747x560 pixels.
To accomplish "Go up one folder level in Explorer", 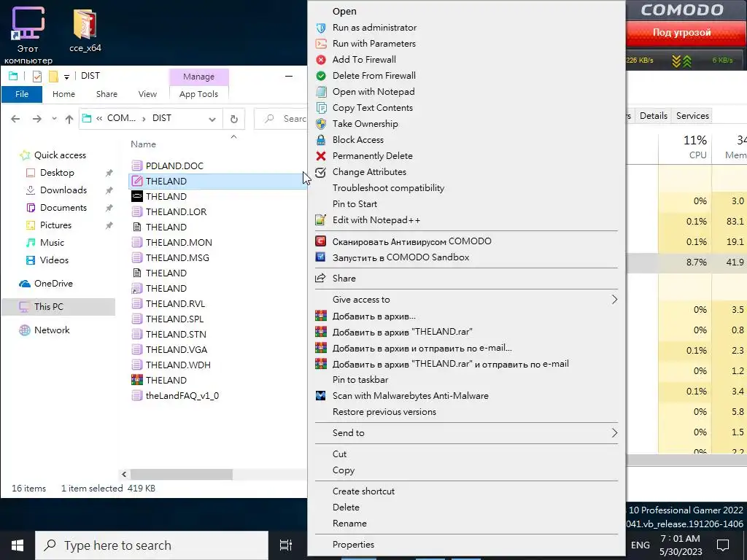I will click(69, 119).
